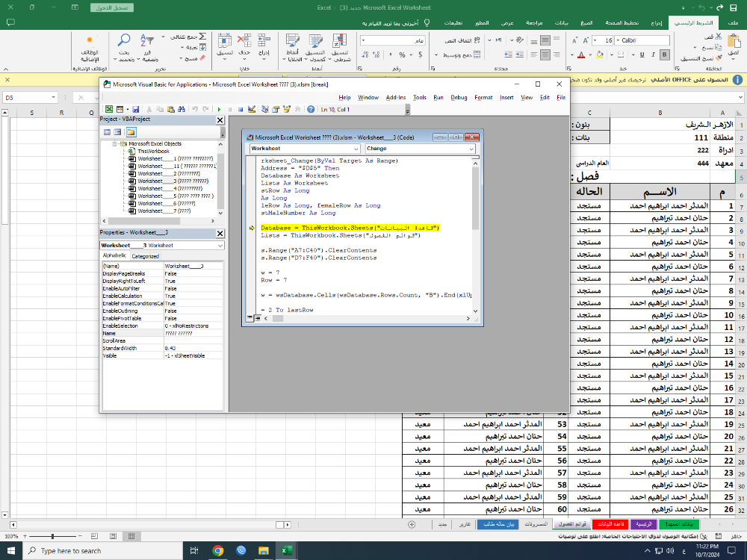Click the sign-in button in Excel title bar

[x=112, y=7]
